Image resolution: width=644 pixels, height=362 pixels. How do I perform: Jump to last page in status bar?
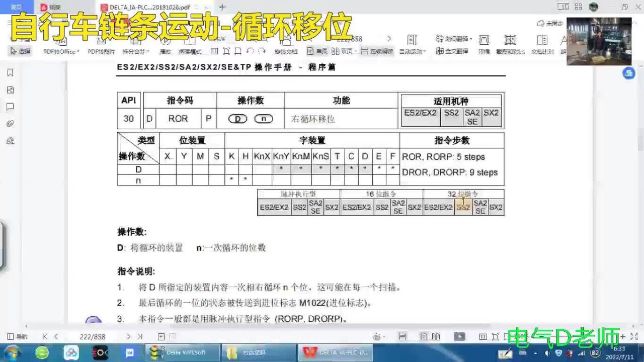click(140, 337)
